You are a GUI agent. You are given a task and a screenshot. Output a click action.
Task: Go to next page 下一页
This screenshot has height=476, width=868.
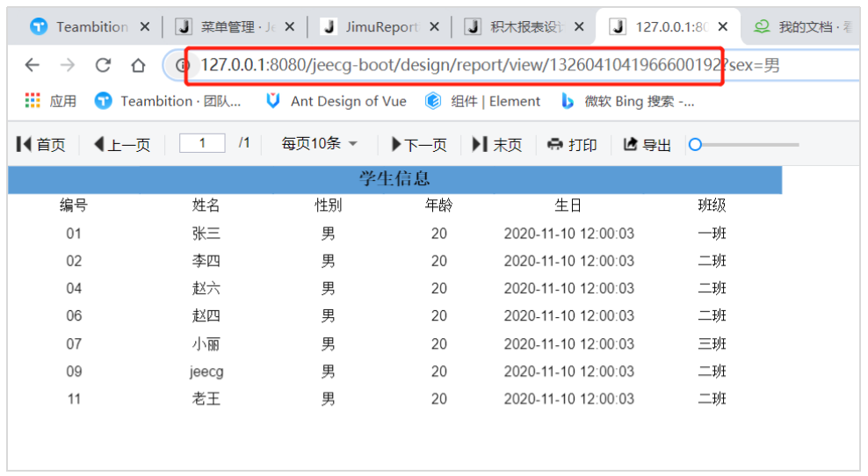click(x=419, y=144)
